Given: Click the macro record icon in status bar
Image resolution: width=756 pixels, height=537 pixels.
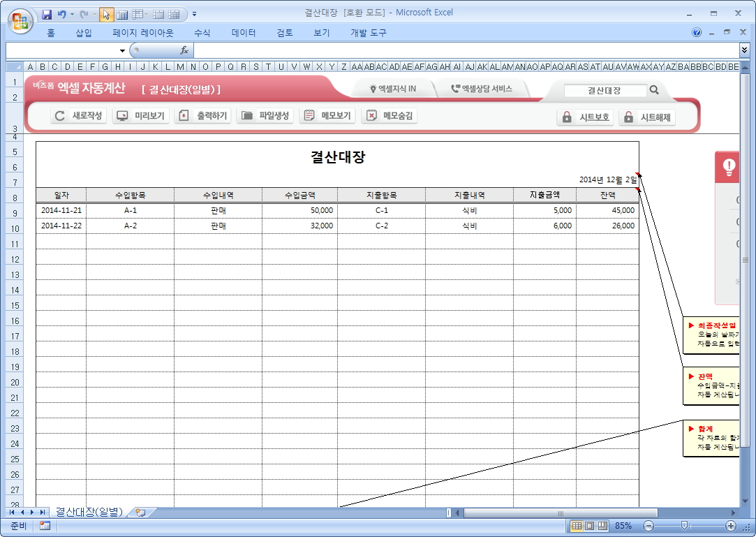Looking at the screenshot, I should pyautogui.click(x=45, y=526).
